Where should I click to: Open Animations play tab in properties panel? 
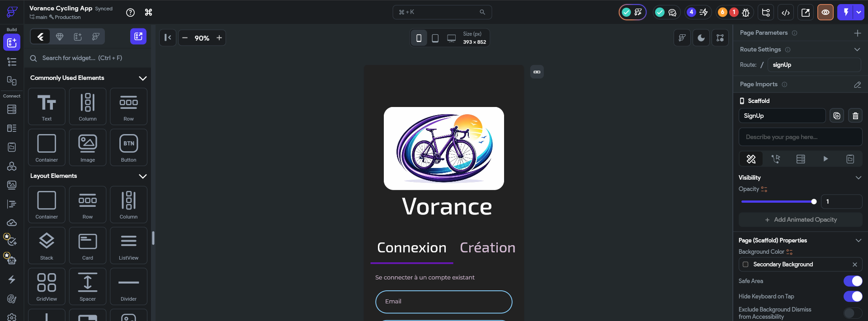(x=826, y=159)
